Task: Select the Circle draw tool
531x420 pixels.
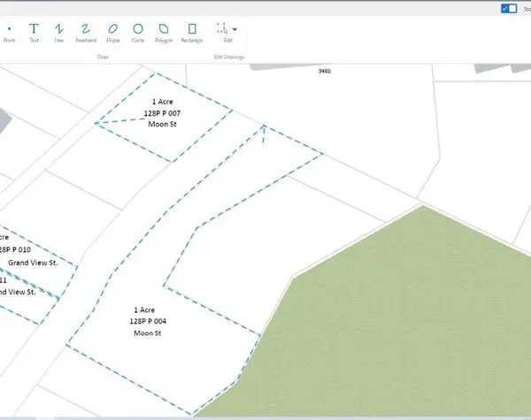Action: click(138, 34)
